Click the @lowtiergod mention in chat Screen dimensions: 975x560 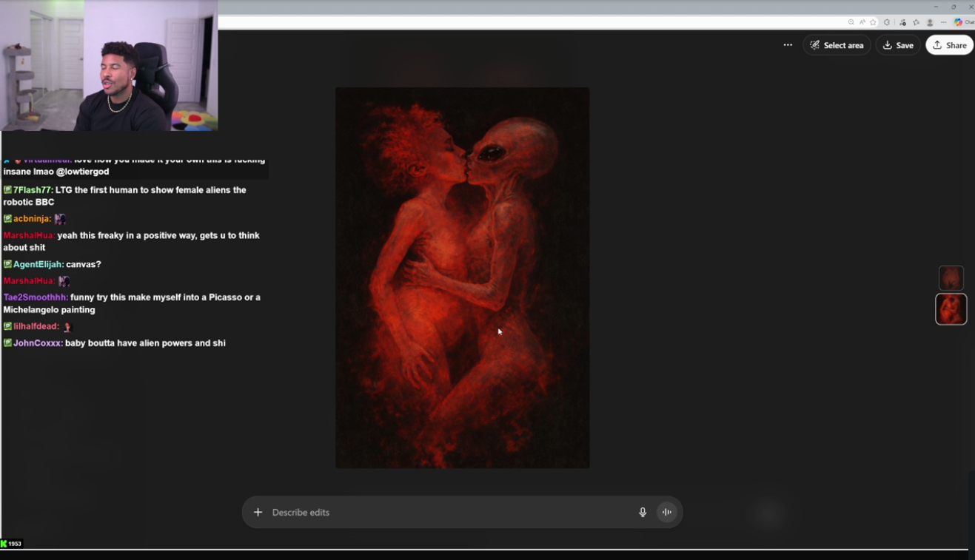(x=82, y=172)
